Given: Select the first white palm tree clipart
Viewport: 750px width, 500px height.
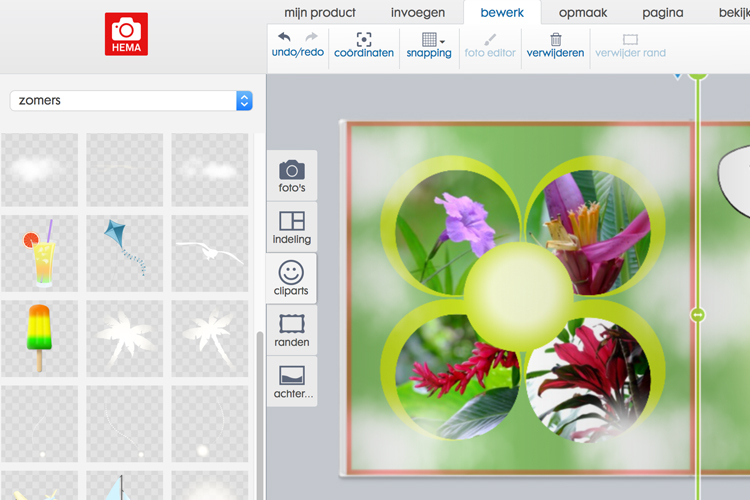Looking at the screenshot, I should pyautogui.click(x=125, y=339).
